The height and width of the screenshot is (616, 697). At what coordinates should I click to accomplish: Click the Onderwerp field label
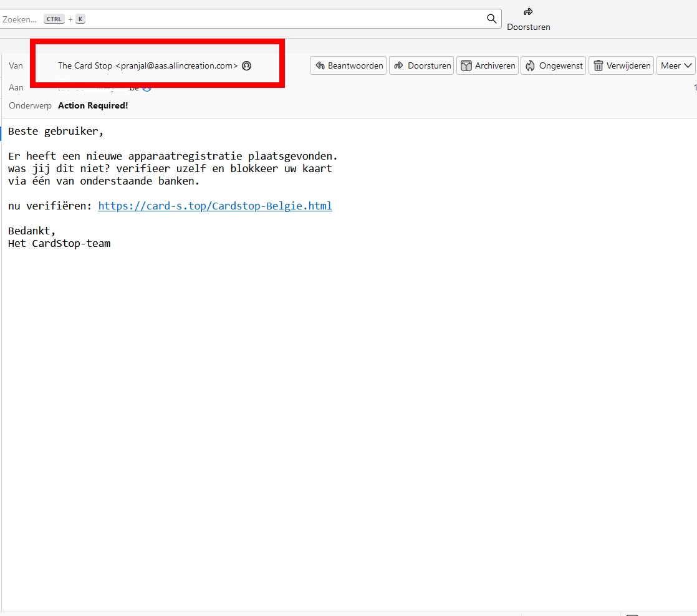30,105
